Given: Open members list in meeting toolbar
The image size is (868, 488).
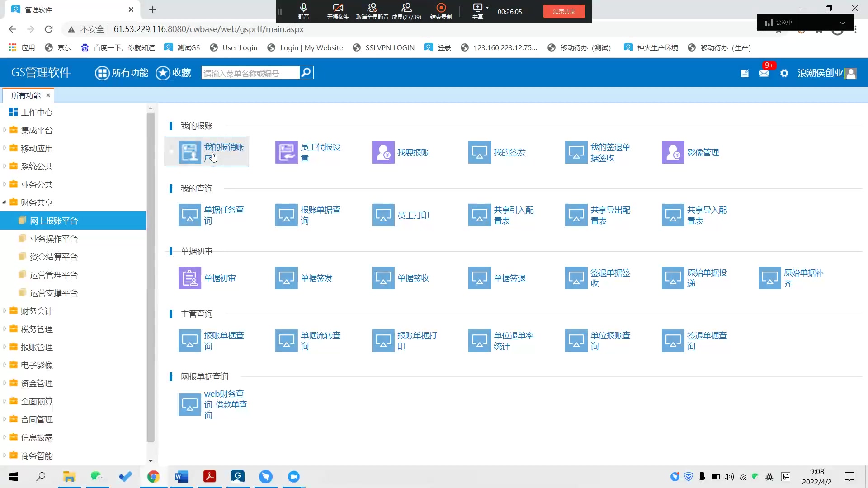Looking at the screenshot, I should pyautogui.click(x=406, y=11).
